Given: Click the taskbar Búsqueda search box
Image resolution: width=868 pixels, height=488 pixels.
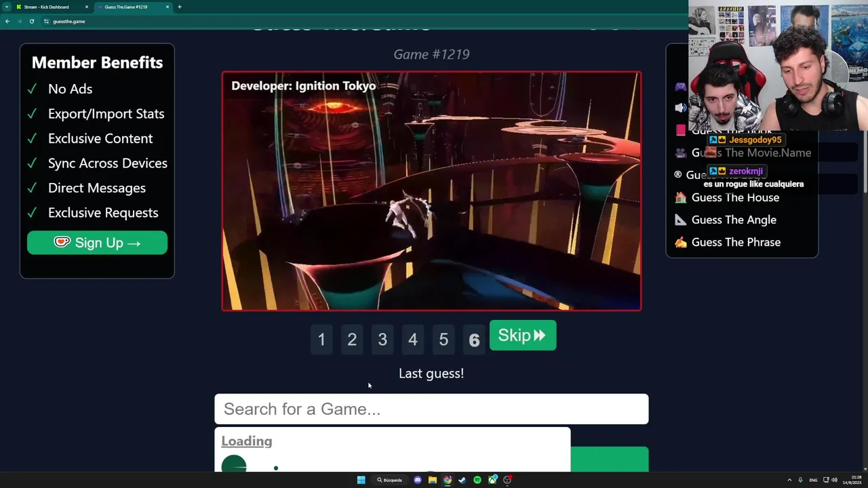Looking at the screenshot, I should click(x=390, y=480).
